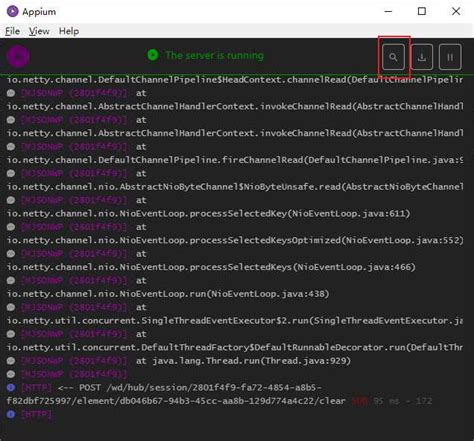This screenshot has height=441, width=474.
Task: Select log line processSelectedKeysOptimized NioEventLoop.java:552
Action: (235, 240)
